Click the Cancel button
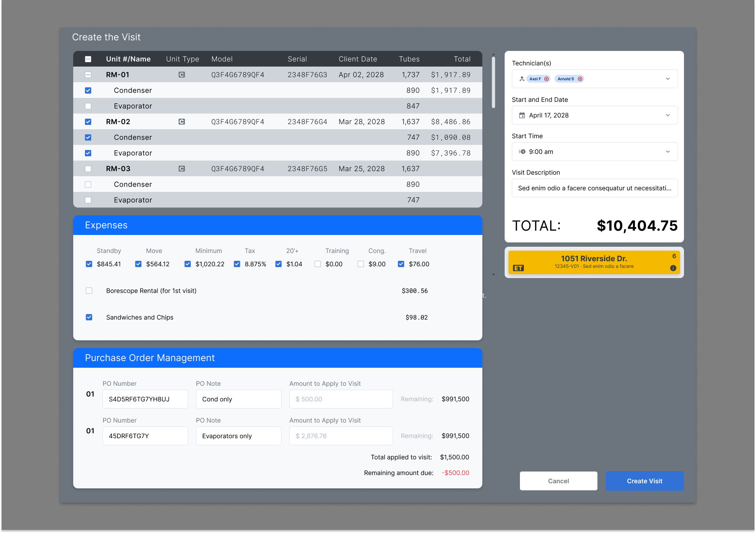Viewport: 756px width, 533px height. [x=558, y=481]
